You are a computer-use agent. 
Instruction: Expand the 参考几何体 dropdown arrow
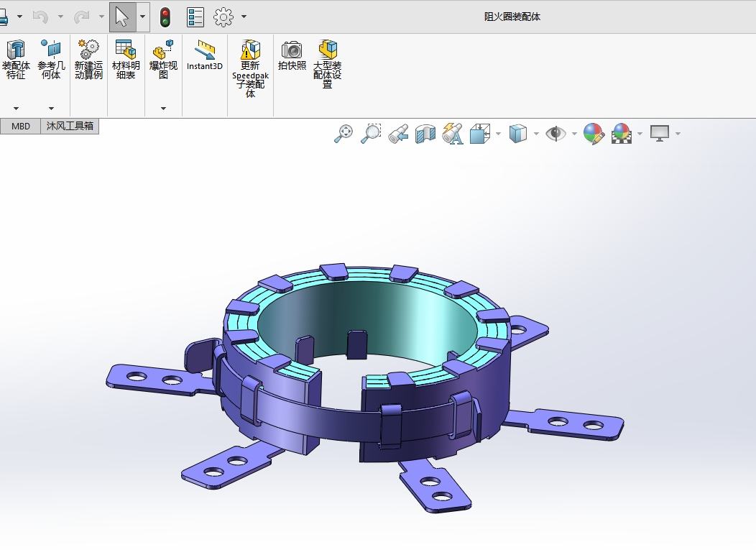[x=51, y=109]
